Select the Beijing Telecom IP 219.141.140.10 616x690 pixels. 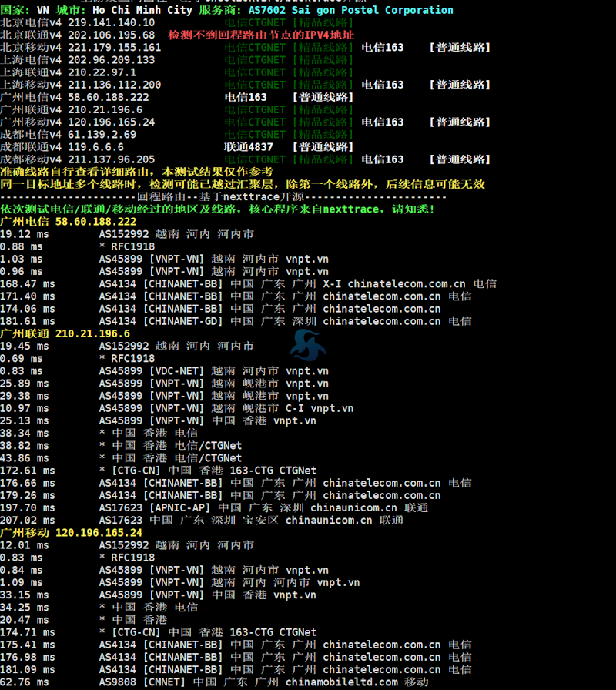[x=111, y=22]
